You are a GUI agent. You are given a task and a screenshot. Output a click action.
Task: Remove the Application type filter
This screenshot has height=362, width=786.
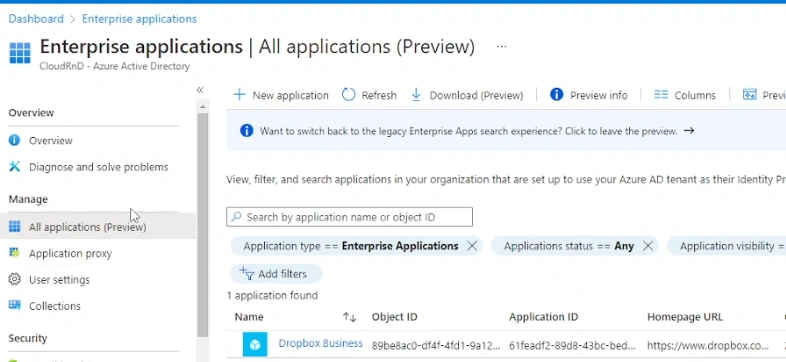coord(472,246)
